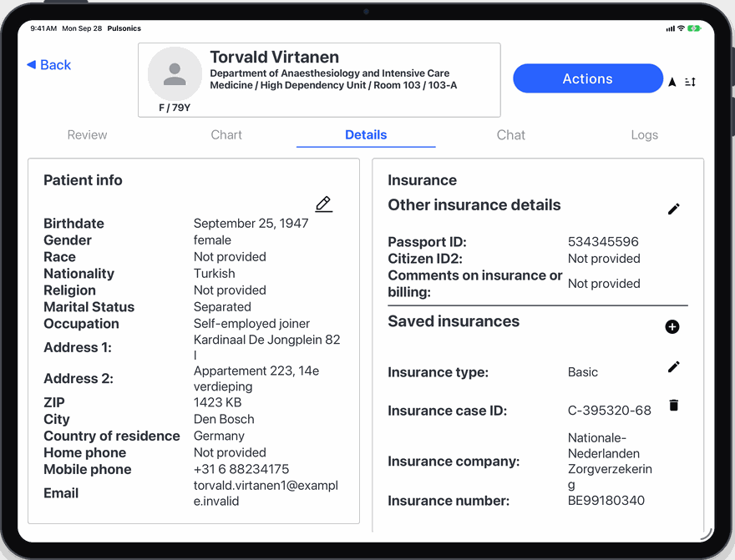Click city value Den Bosch
This screenshot has height=560, width=735.
[x=224, y=419]
